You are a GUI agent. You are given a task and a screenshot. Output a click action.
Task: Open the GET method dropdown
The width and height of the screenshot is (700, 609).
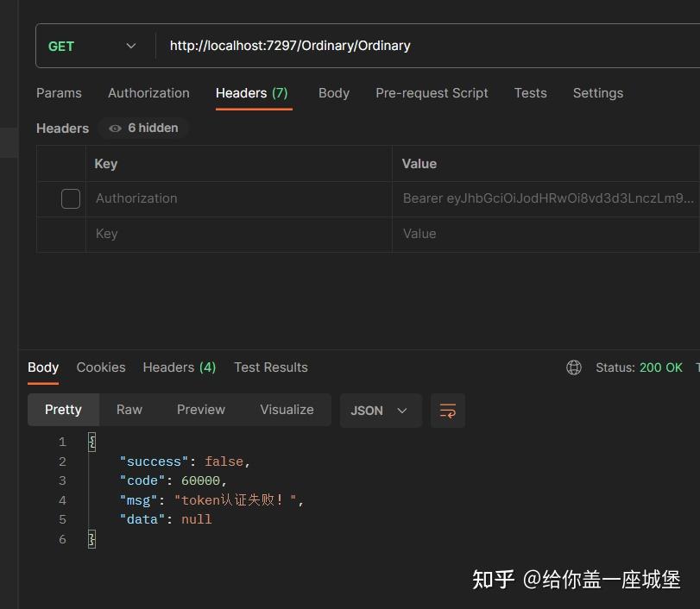tap(92, 46)
